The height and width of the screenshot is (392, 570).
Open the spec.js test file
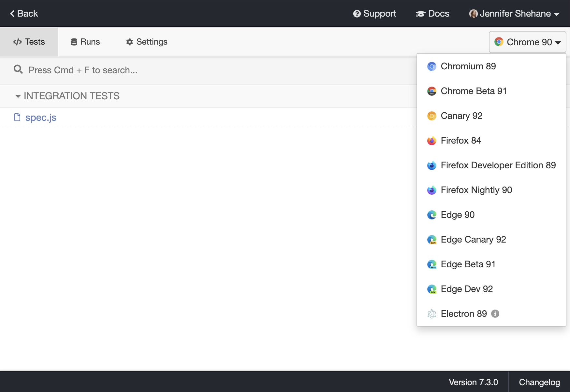(41, 117)
